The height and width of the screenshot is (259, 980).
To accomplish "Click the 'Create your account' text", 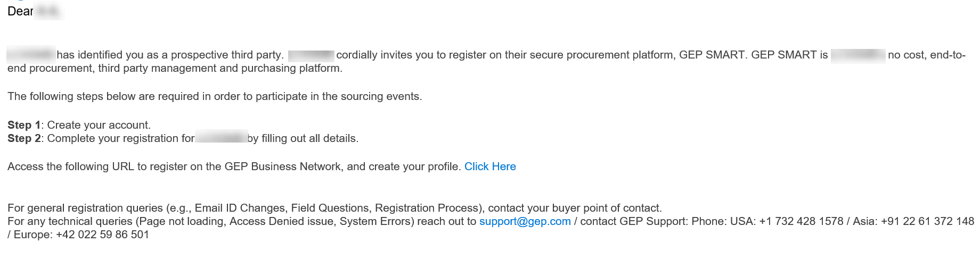I will pyautogui.click(x=99, y=125).
